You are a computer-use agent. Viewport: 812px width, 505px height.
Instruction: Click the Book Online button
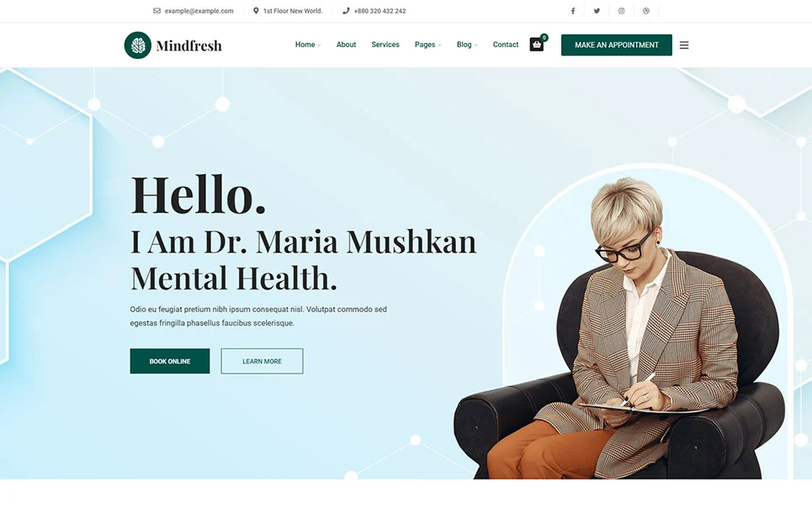pos(170,361)
